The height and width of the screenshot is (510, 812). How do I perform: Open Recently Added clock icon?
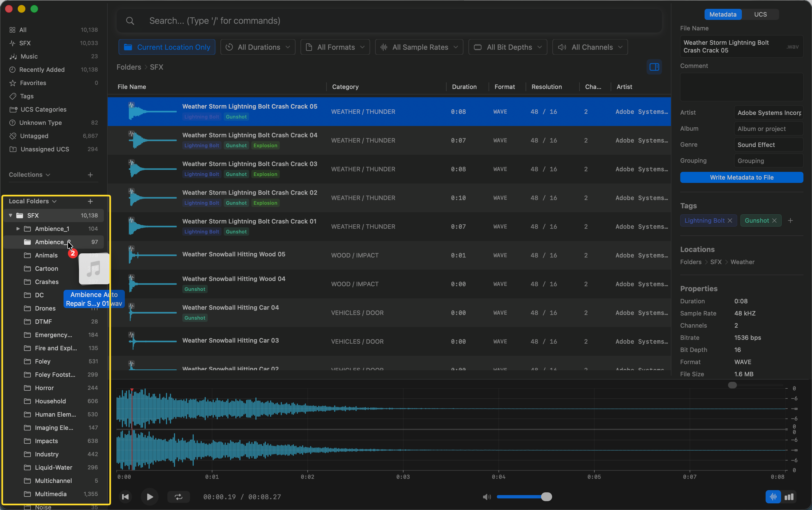pyautogui.click(x=12, y=70)
